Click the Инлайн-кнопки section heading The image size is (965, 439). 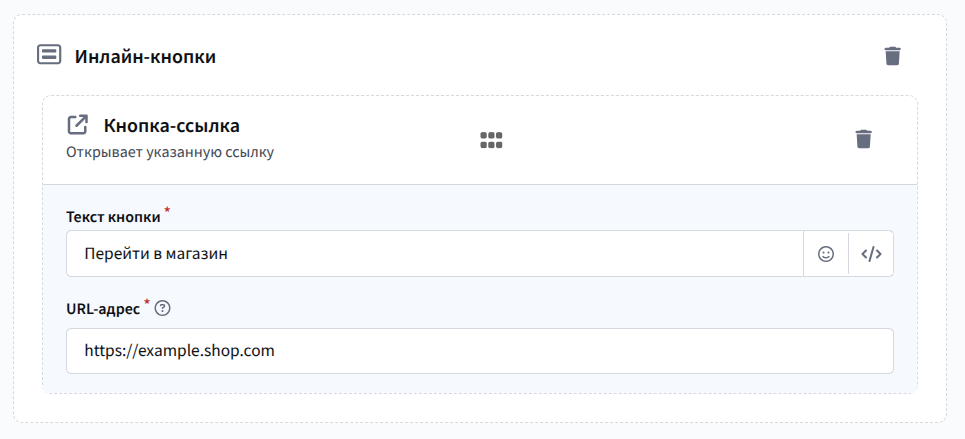click(x=145, y=57)
